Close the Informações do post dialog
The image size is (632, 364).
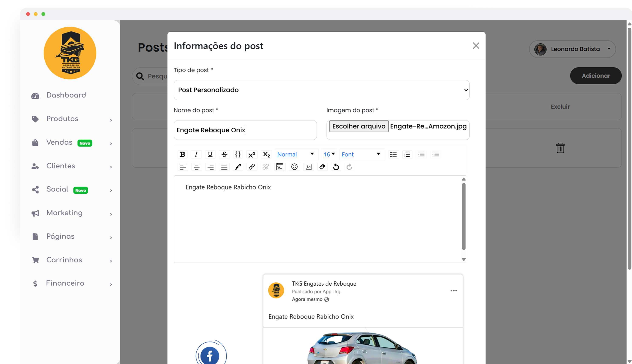click(x=476, y=45)
